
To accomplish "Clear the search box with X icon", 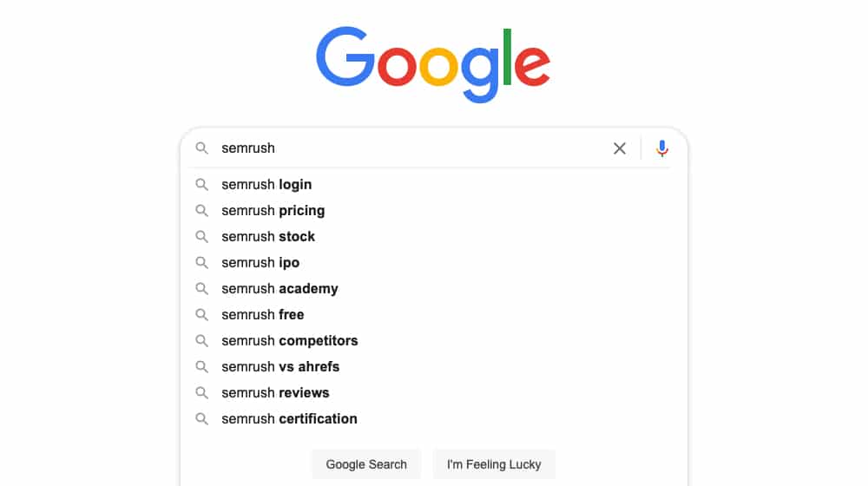I will (x=620, y=148).
